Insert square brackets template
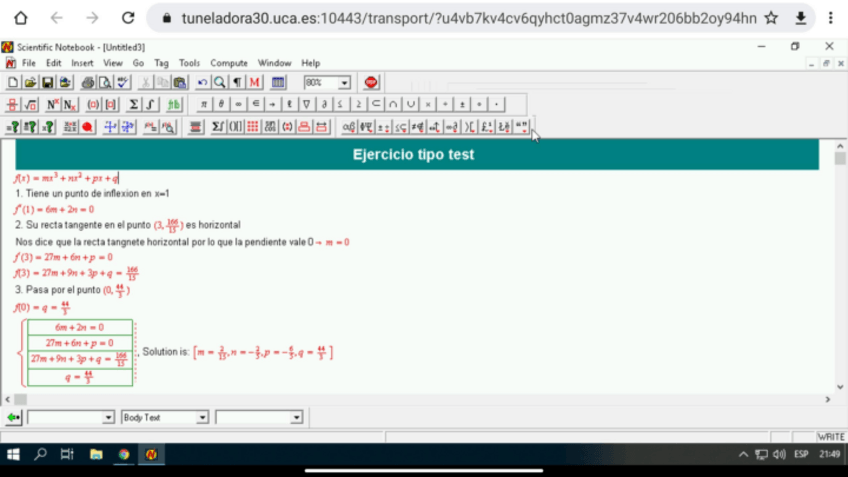This screenshot has width=848, height=477. (x=110, y=104)
